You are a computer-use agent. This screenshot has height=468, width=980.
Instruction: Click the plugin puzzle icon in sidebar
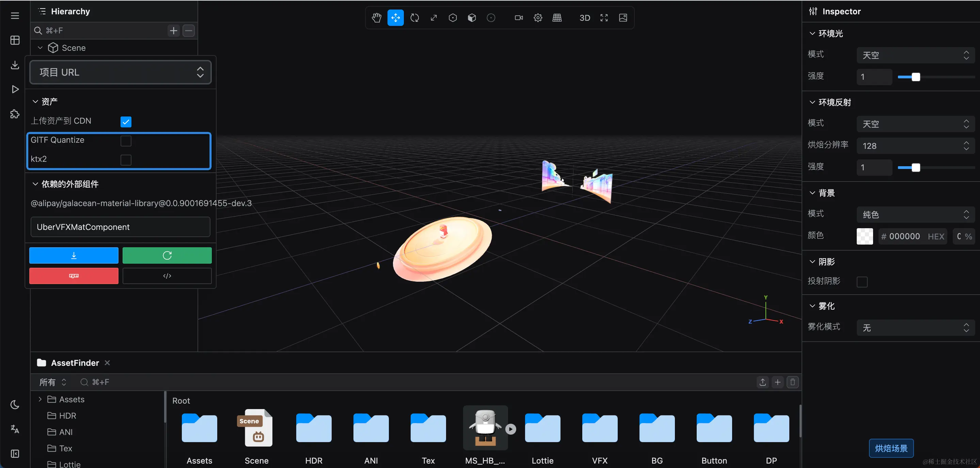(15, 114)
